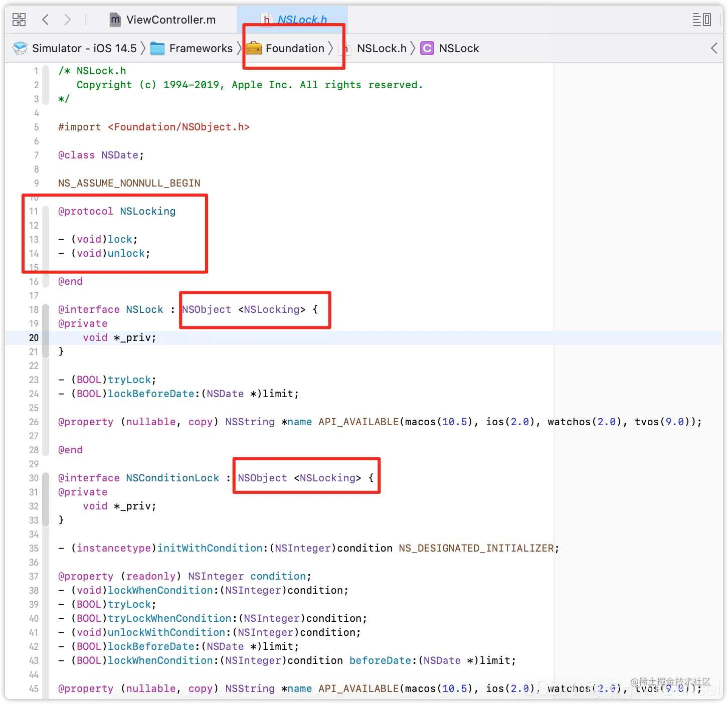Click the h file icon on NSLock.h tab
Image resolution: width=728 pixels, height=704 pixels.
point(267,20)
